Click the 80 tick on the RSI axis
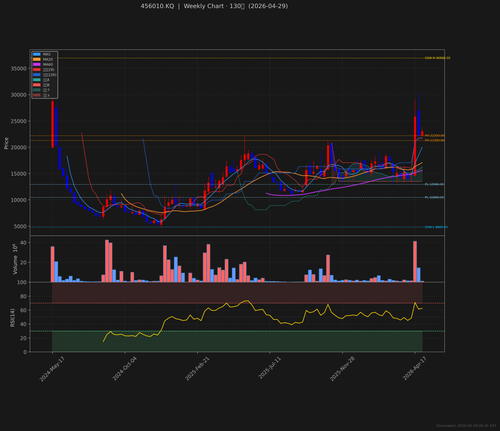The width and height of the screenshot is (500, 431). (x=23, y=296)
